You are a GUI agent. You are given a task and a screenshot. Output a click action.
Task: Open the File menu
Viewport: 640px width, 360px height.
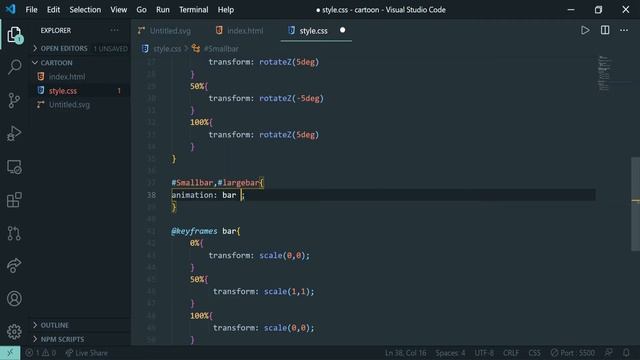pos(31,9)
